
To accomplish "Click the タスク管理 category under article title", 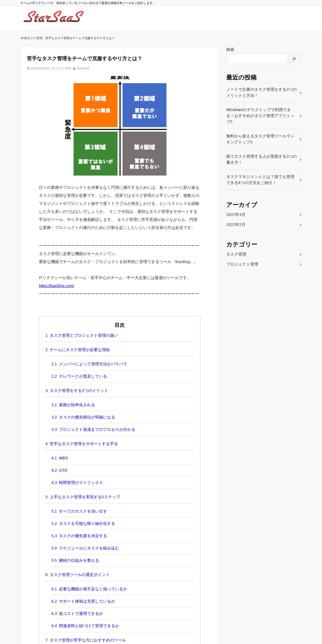I will [63, 68].
